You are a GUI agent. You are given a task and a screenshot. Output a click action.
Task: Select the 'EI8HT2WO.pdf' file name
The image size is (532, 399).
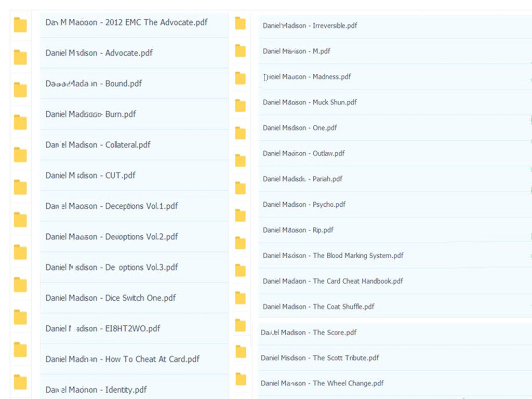[x=103, y=328]
